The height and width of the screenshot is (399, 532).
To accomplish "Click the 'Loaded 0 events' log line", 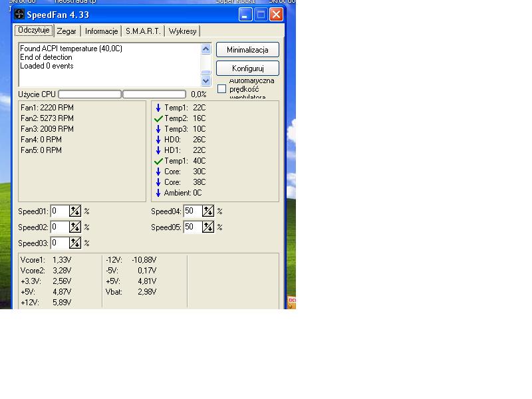I will [x=47, y=66].
